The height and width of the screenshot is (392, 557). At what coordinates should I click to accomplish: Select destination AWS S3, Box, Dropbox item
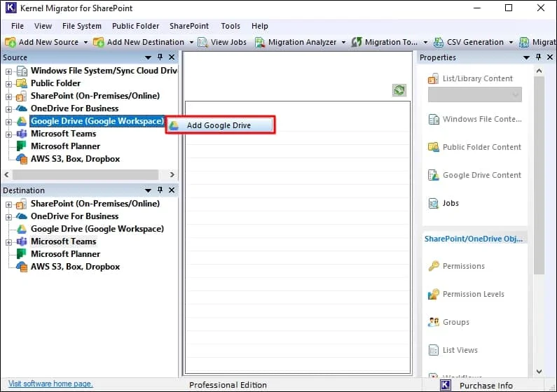pyautogui.click(x=75, y=267)
